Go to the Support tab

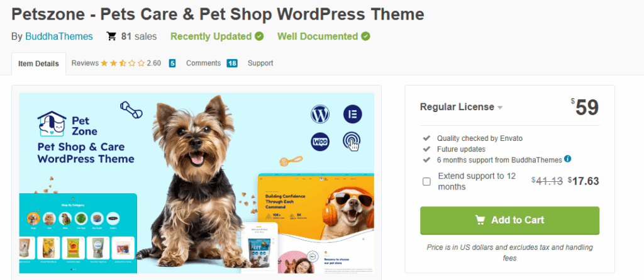[260, 64]
